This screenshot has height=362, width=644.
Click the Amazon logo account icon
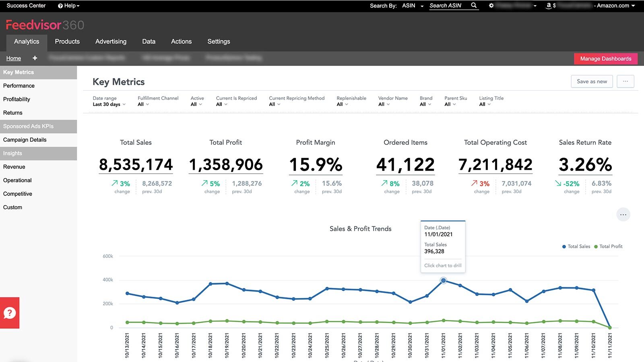(x=548, y=6)
